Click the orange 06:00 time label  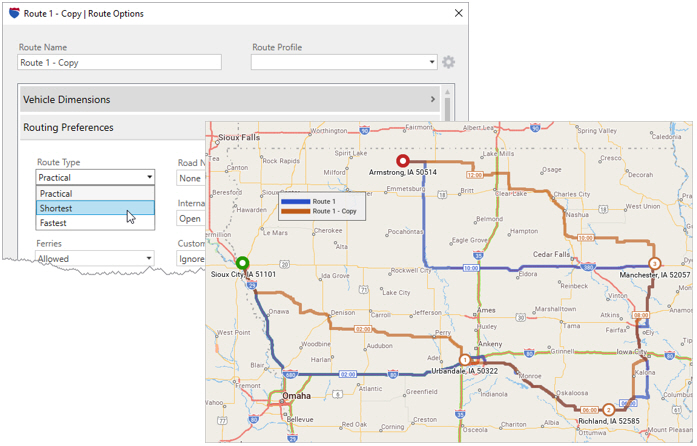pyautogui.click(x=589, y=410)
